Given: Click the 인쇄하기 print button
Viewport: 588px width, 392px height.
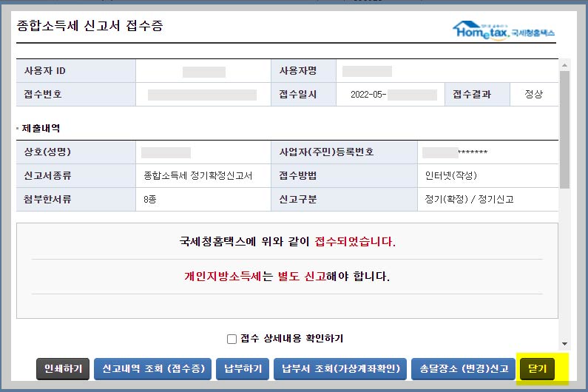Looking at the screenshot, I should 63,369.
